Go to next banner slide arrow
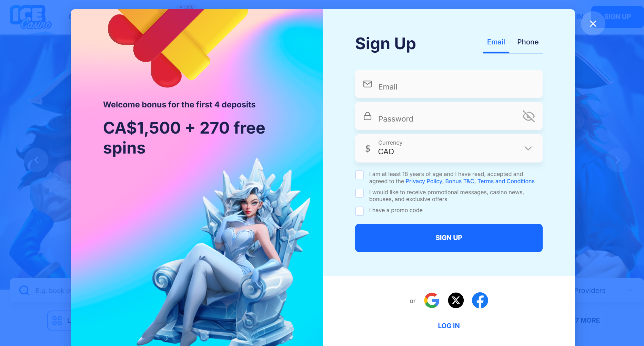The image size is (644, 346). coord(617,160)
